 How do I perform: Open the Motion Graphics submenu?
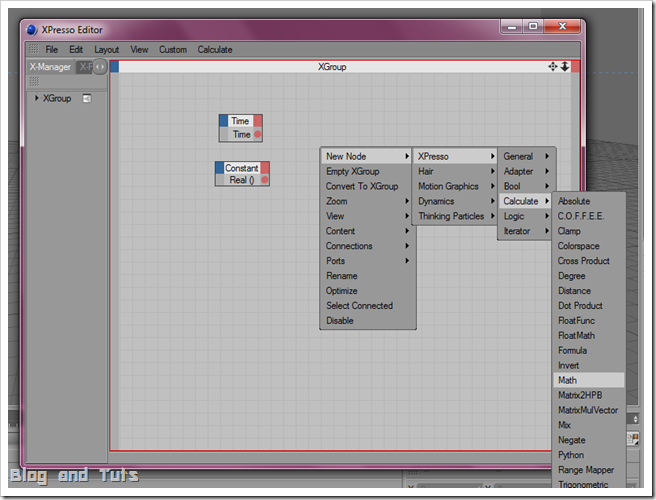456,186
